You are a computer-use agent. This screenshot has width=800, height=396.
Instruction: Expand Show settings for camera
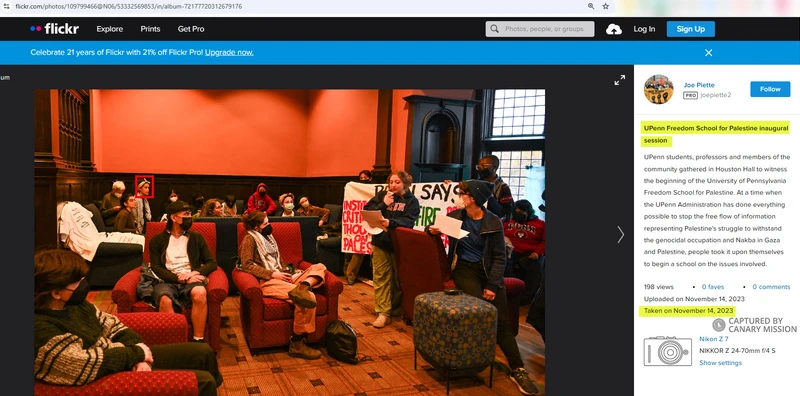(x=720, y=363)
